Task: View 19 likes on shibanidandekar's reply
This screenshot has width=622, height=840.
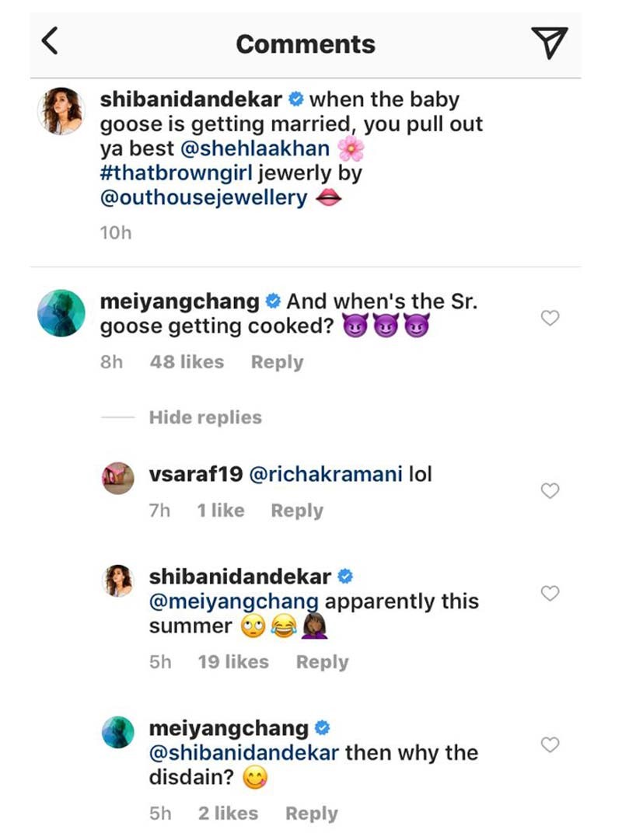Action: tap(233, 662)
